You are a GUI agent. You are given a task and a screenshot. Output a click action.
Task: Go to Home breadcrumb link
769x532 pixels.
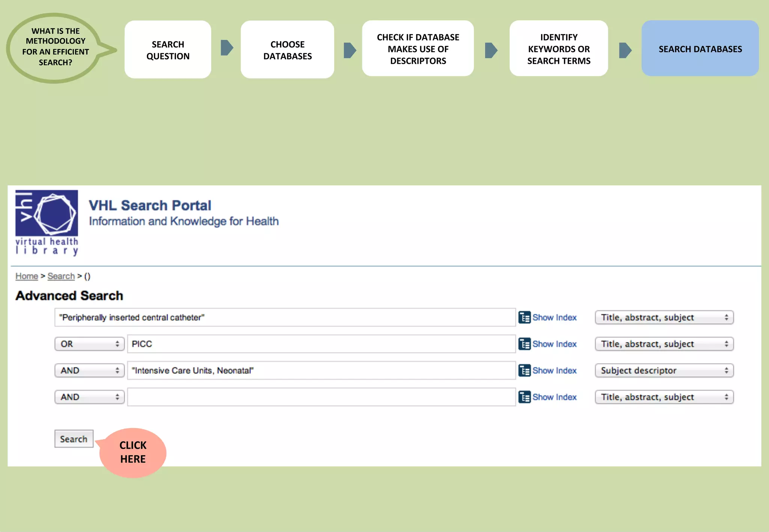point(27,276)
